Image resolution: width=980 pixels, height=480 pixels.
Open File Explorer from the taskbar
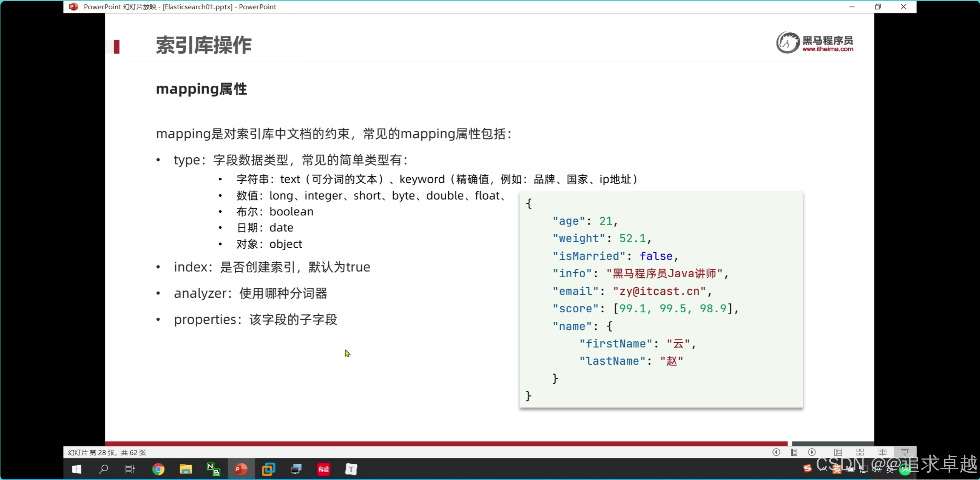pyautogui.click(x=186, y=469)
